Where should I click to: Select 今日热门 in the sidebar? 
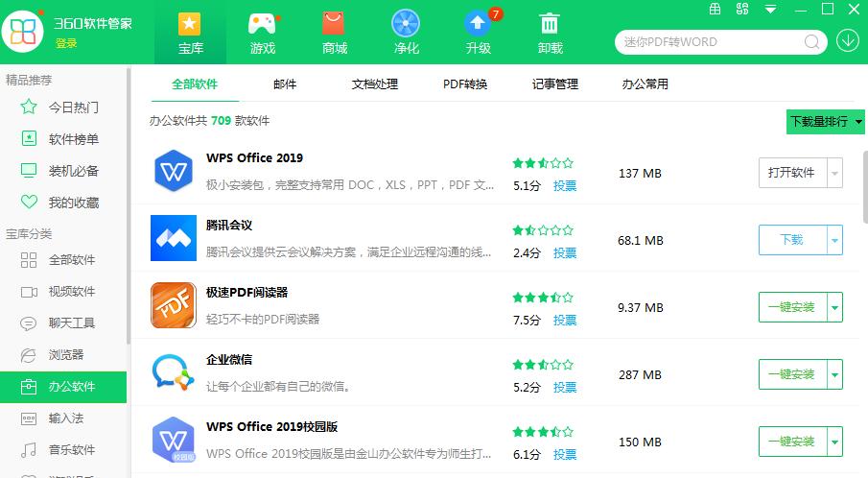click(x=63, y=107)
